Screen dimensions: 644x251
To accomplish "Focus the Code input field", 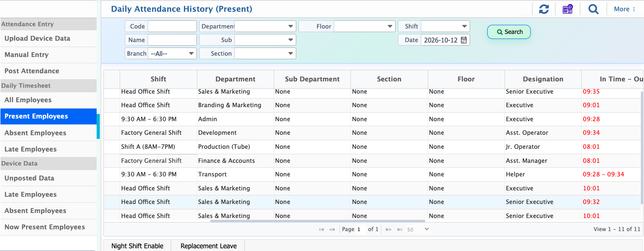I will 172,26.
